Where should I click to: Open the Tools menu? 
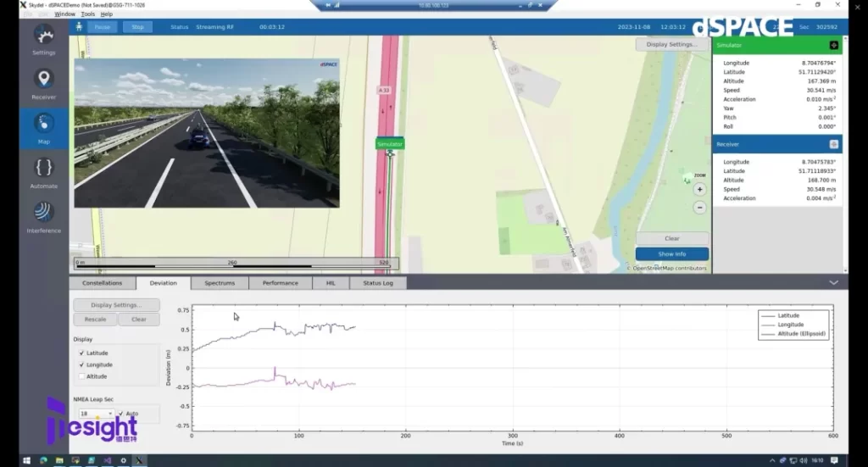pos(87,14)
